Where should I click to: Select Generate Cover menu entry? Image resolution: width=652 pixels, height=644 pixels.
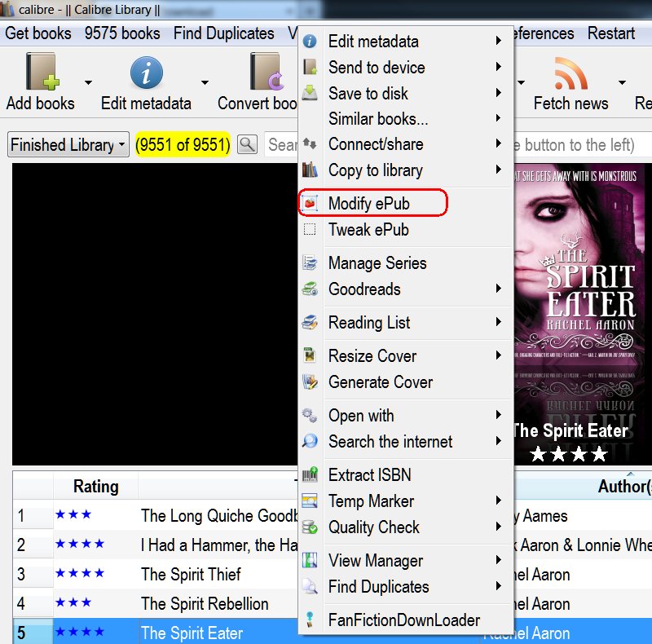tap(405, 382)
